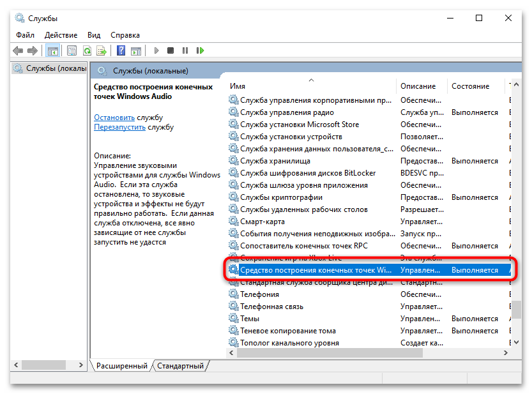Select the Служба управления радио row

click(x=369, y=112)
